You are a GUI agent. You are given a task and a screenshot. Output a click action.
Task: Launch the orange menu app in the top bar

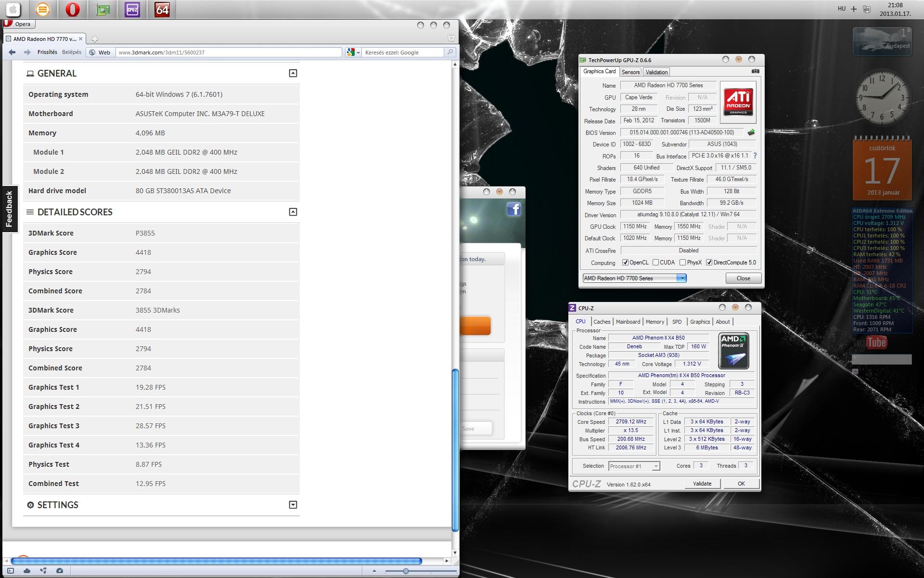tap(42, 9)
